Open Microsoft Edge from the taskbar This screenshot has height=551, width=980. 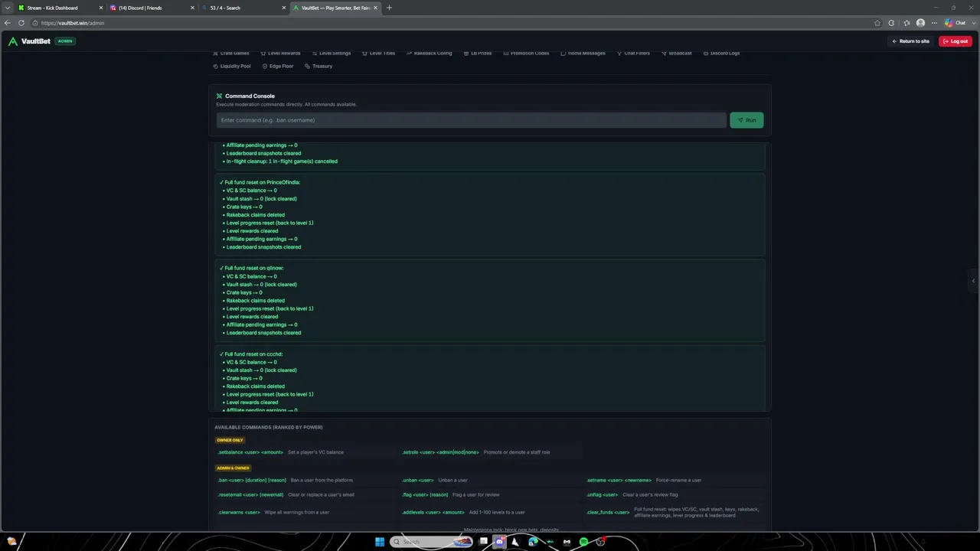[x=533, y=542]
